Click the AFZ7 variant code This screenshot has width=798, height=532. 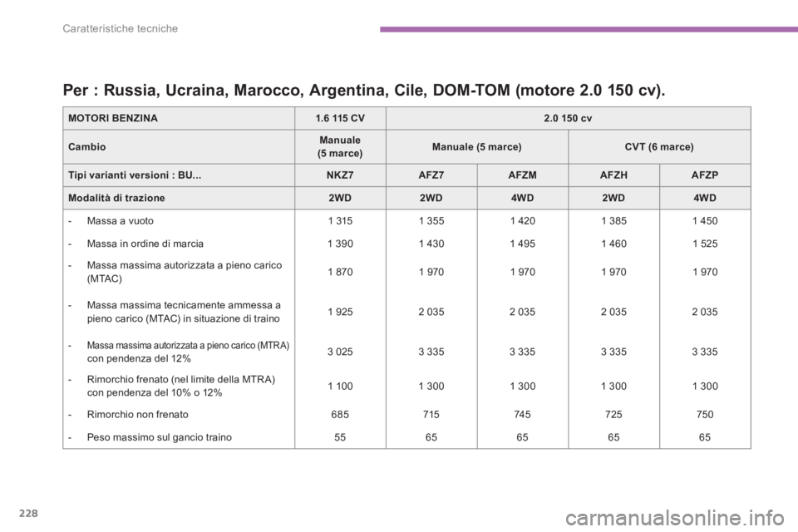(431, 175)
